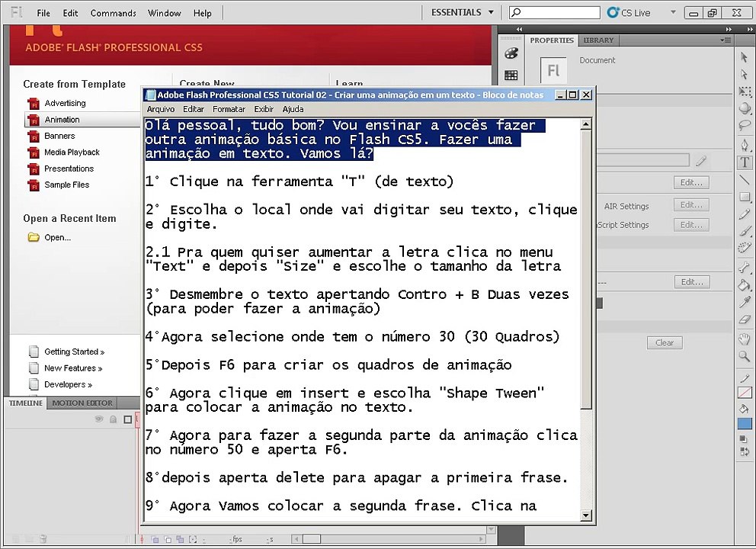
Task: Select the Deco tool
Action: tap(745, 248)
